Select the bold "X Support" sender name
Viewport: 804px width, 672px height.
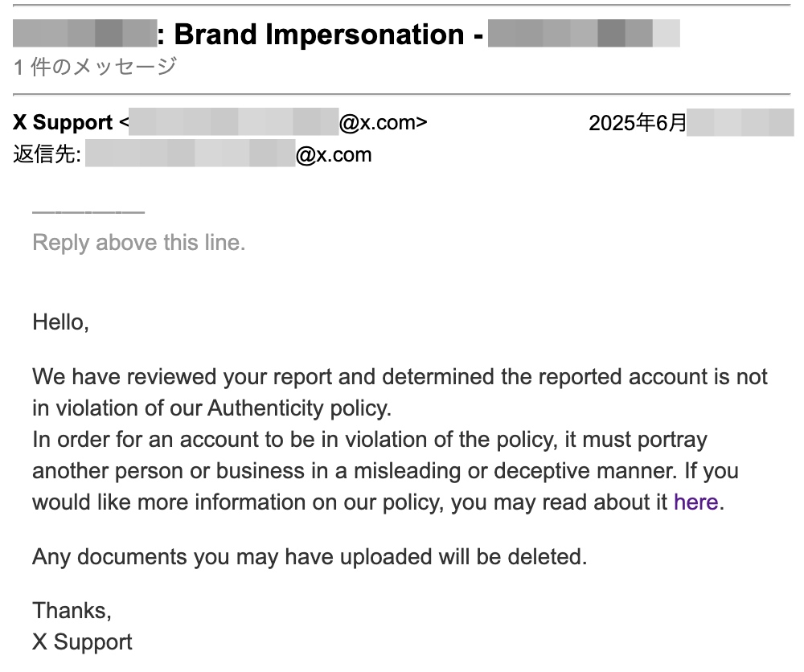coord(63,123)
